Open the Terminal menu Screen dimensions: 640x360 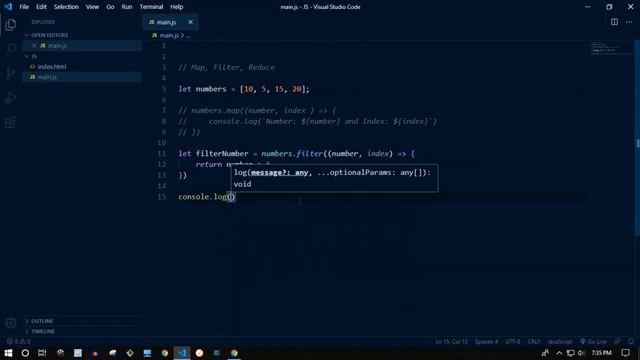(x=151, y=7)
